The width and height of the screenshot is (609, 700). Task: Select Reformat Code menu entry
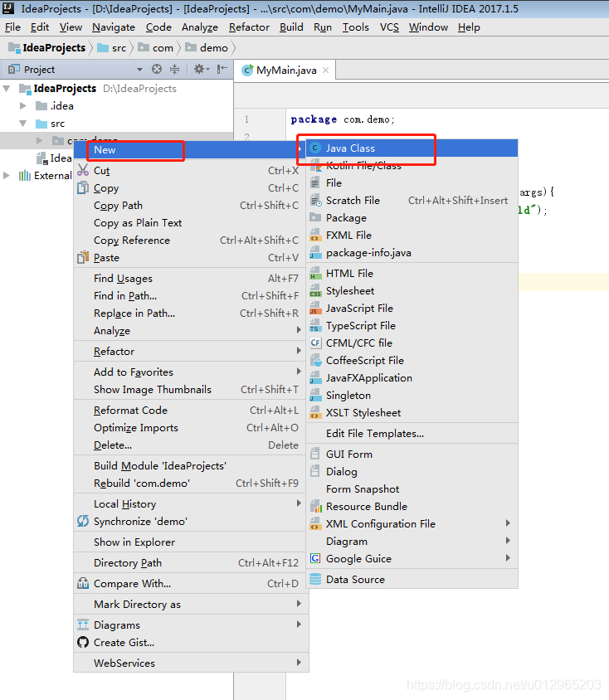pyautogui.click(x=131, y=411)
